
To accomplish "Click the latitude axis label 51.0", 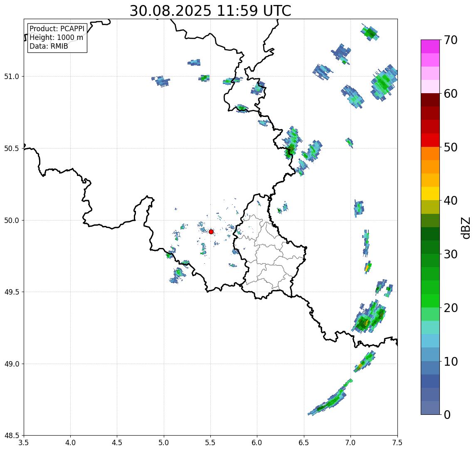I will click(x=11, y=76).
